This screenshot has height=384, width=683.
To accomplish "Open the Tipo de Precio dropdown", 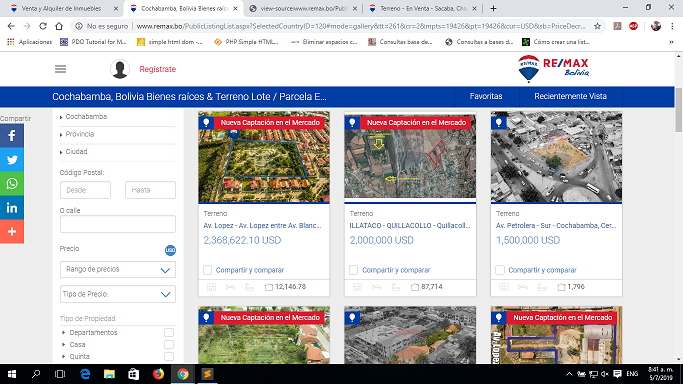I will [x=118, y=294].
